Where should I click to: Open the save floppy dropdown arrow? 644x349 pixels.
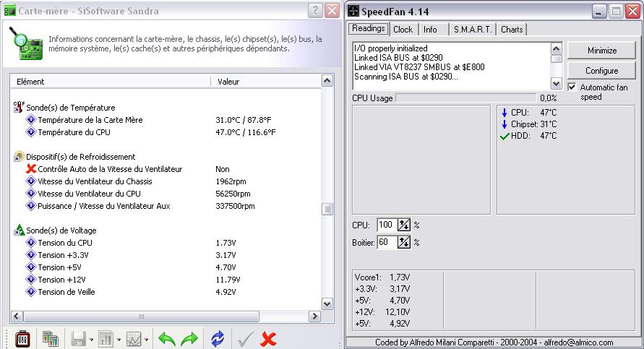(91, 339)
